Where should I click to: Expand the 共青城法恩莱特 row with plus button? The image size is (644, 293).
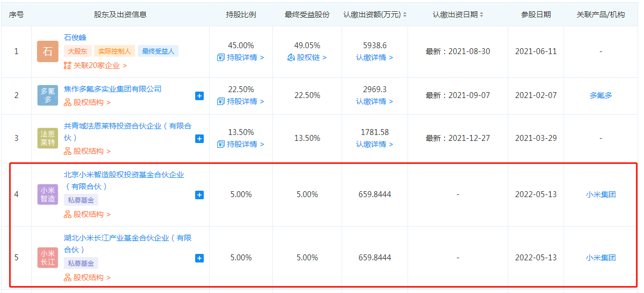(199, 139)
